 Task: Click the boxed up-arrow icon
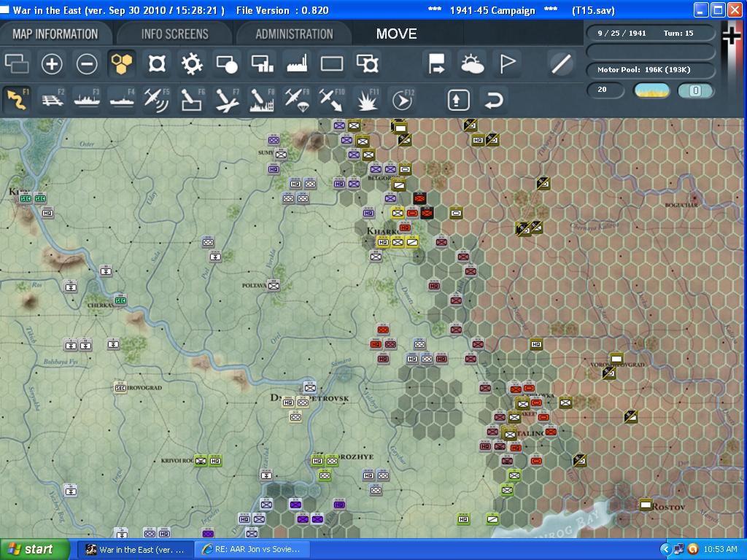click(x=458, y=100)
